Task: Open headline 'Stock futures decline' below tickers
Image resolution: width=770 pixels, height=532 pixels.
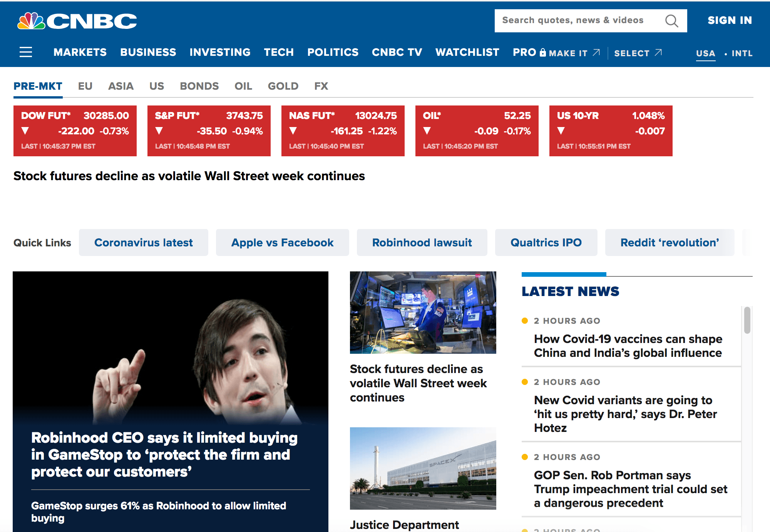Action: tap(189, 176)
